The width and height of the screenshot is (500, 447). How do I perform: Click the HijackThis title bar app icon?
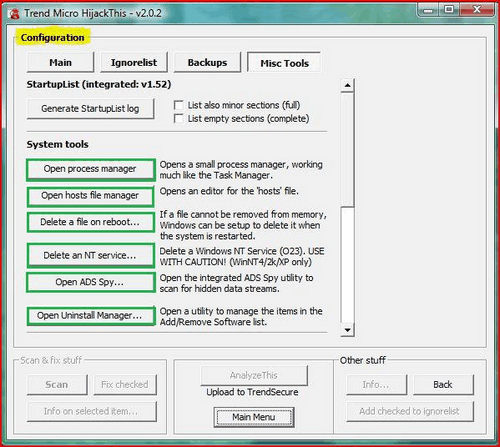click(x=14, y=14)
